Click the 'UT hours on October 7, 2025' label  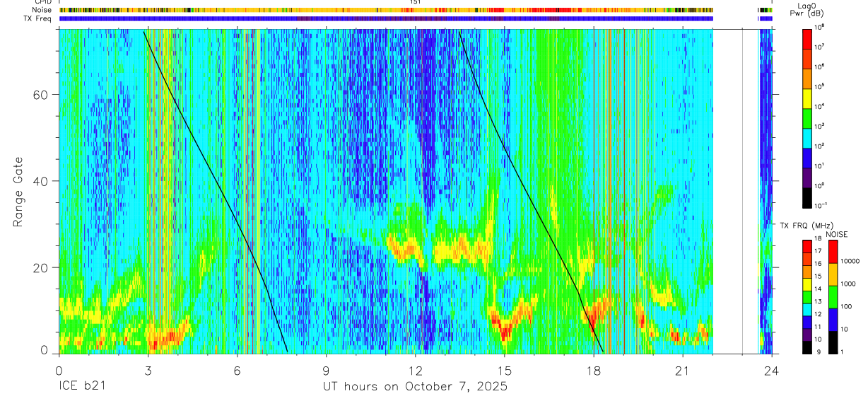[x=415, y=387]
